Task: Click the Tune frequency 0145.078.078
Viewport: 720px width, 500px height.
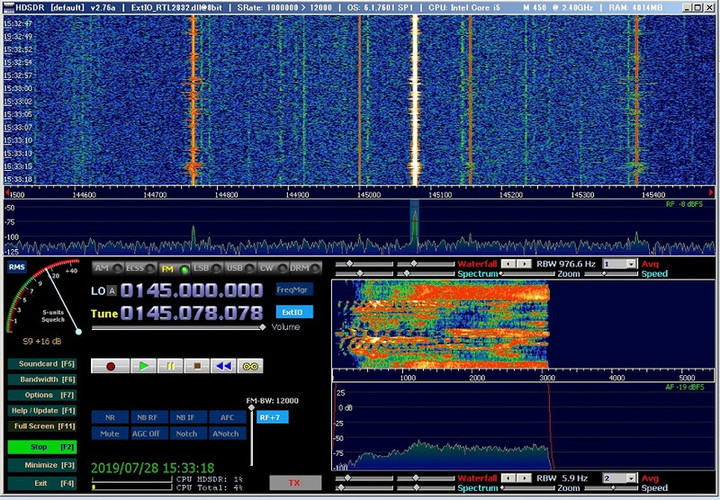Action: tap(191, 314)
